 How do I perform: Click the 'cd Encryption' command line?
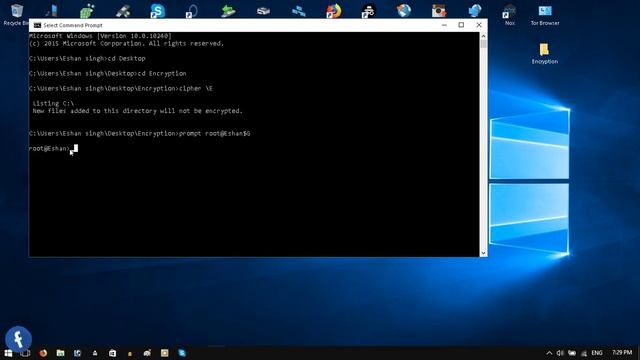pos(108,73)
